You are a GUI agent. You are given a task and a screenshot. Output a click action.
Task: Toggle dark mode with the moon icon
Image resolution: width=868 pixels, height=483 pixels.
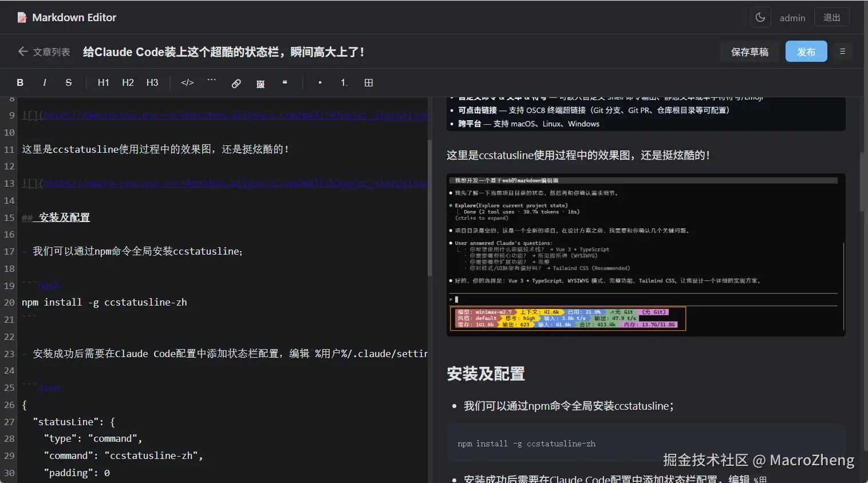coord(760,17)
